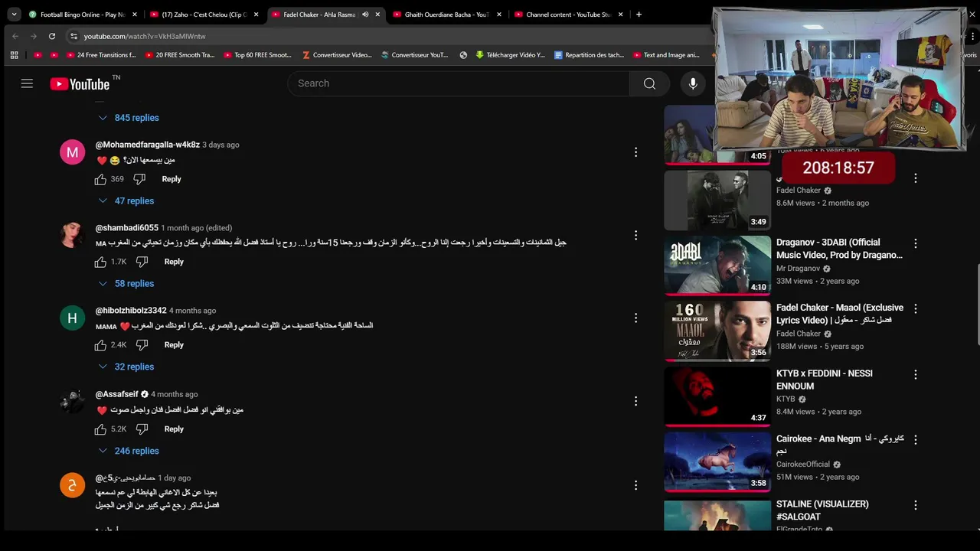Open Fadel Chaker Maaol video thumbnail
Image resolution: width=980 pixels, height=551 pixels.
click(x=717, y=331)
